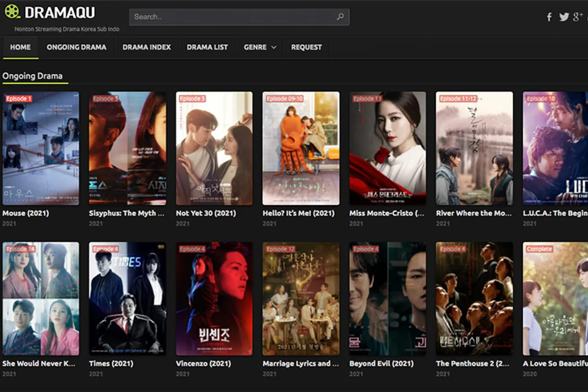Click the Nonton Streaming Drama Korea Sub Indo tagline
The width and height of the screenshot is (588, 392).
point(67,29)
